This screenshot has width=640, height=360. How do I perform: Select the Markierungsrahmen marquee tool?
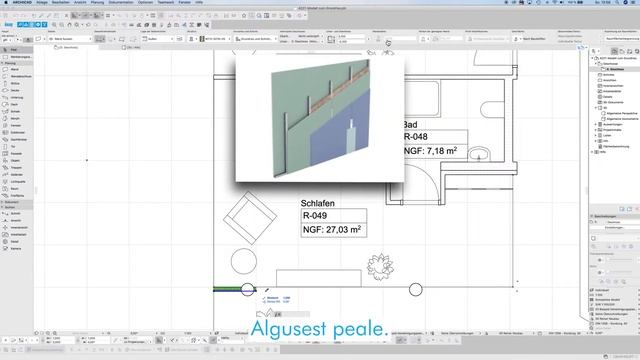coord(16,57)
